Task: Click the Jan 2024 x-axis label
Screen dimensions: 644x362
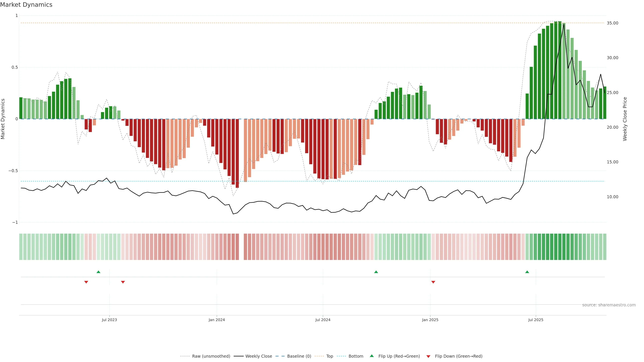Action: (217, 320)
